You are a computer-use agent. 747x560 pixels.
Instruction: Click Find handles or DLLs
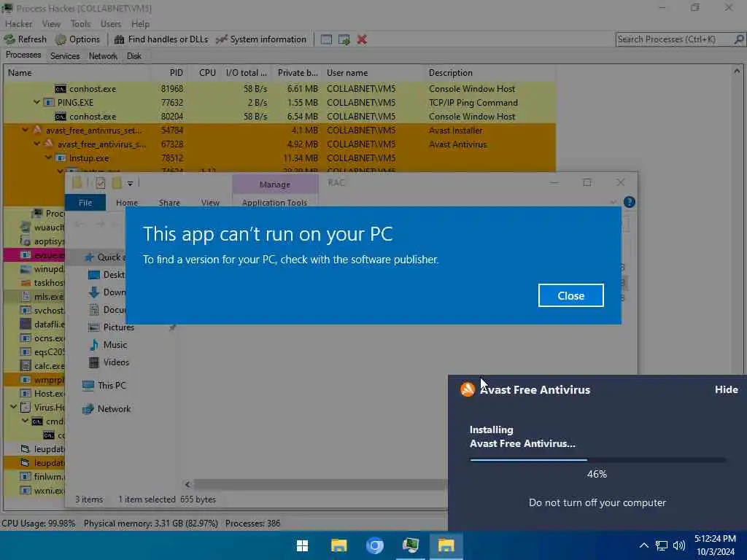coord(161,39)
